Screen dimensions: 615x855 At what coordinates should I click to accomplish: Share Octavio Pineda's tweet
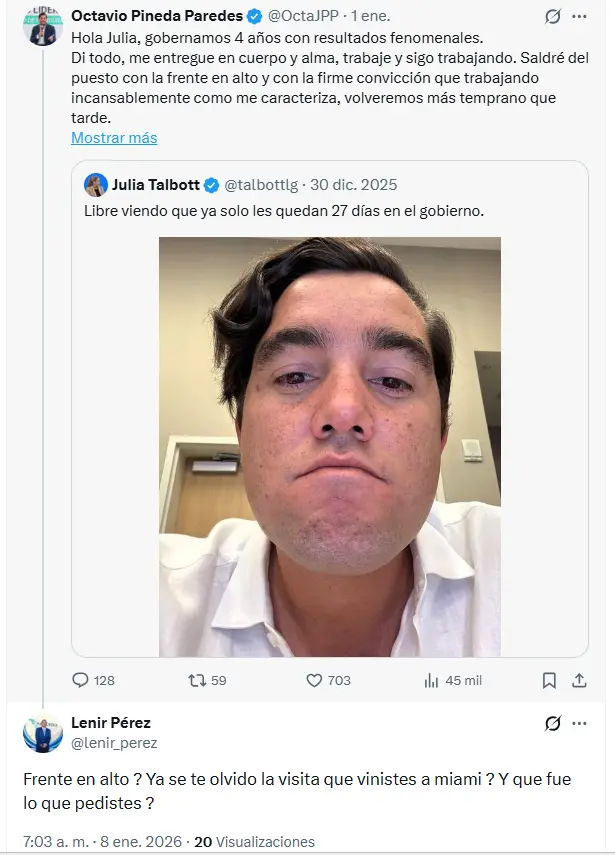[579, 680]
